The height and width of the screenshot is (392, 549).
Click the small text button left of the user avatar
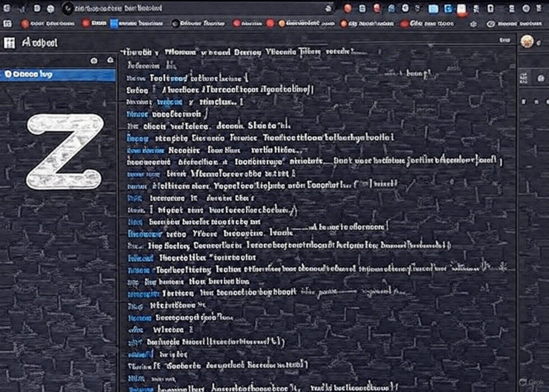click(x=504, y=41)
